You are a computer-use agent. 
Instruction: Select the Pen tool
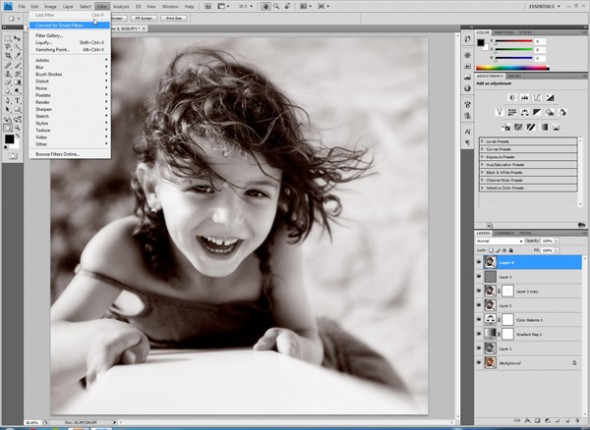click(8, 101)
